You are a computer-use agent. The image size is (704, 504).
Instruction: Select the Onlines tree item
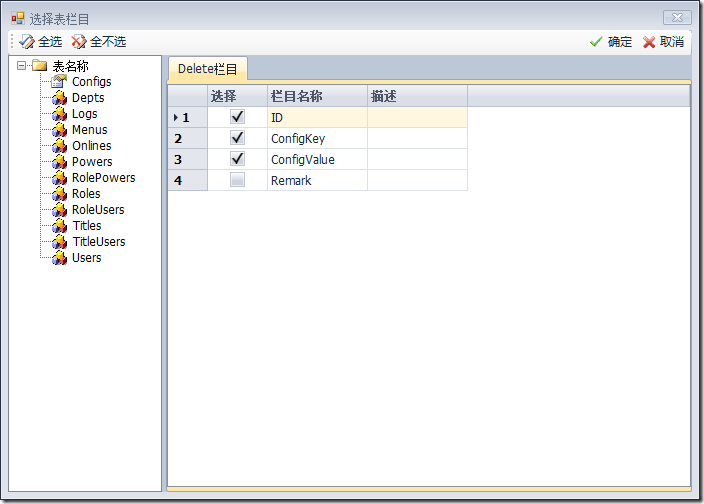[92, 146]
